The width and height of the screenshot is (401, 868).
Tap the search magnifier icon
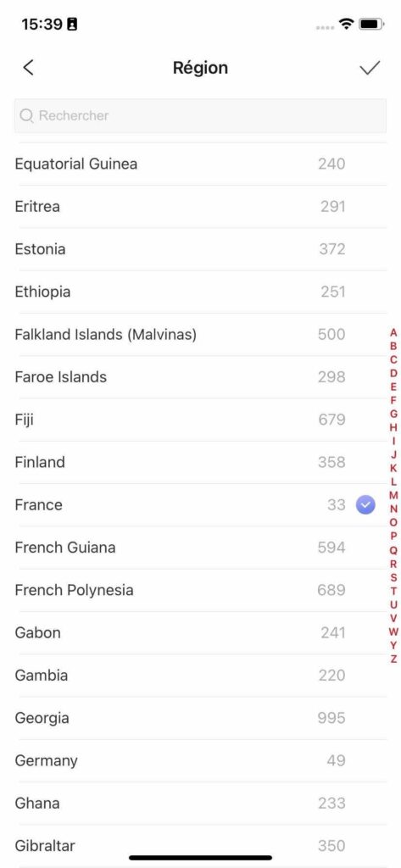coord(26,115)
